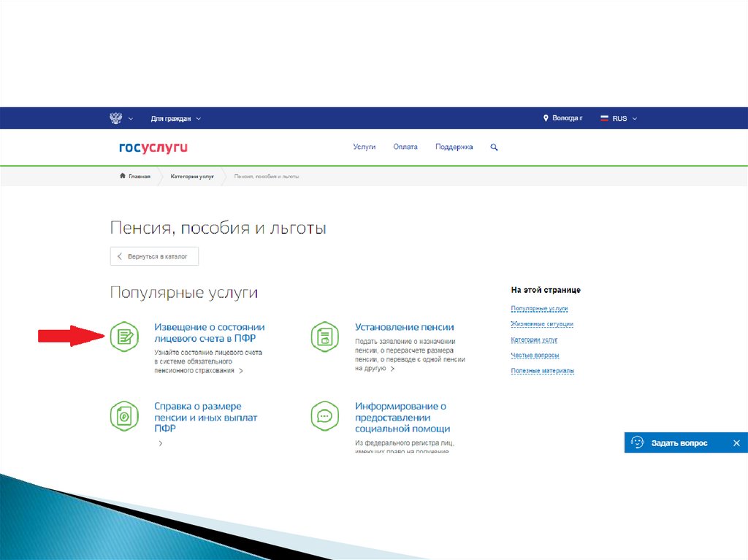
Task: Click the home icon in breadcrumbs
Action: pyautogui.click(x=123, y=176)
